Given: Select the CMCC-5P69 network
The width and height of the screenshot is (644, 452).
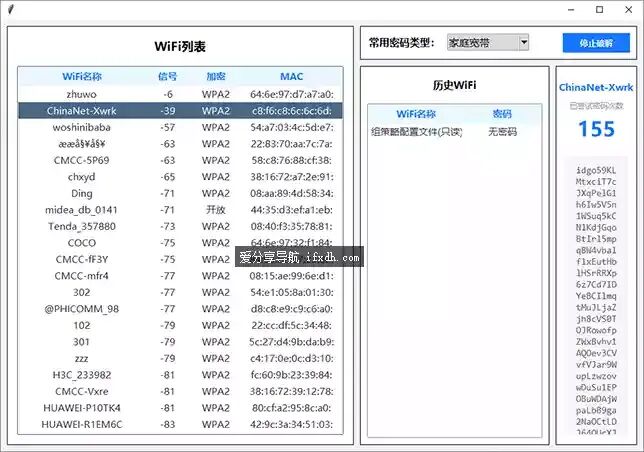Looking at the screenshot, I should tap(180, 160).
